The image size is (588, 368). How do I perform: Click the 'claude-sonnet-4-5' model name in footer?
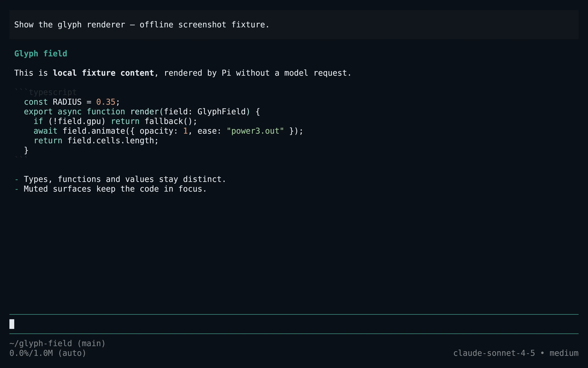494,353
